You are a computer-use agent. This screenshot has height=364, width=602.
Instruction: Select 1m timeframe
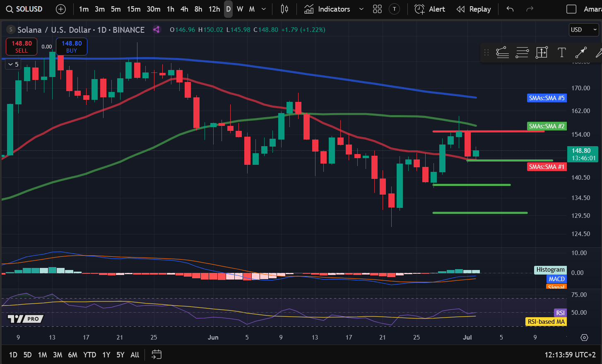point(84,9)
